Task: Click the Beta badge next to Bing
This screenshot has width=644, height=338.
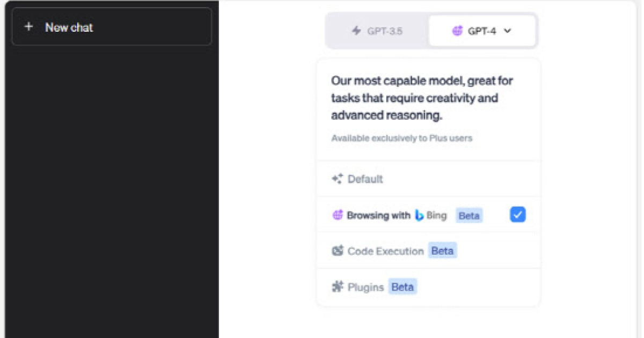Action: tap(469, 216)
